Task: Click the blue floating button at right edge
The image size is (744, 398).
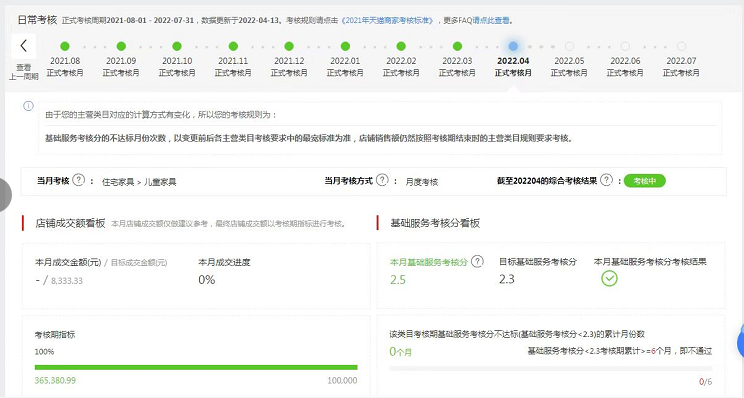Action: pyautogui.click(x=740, y=342)
